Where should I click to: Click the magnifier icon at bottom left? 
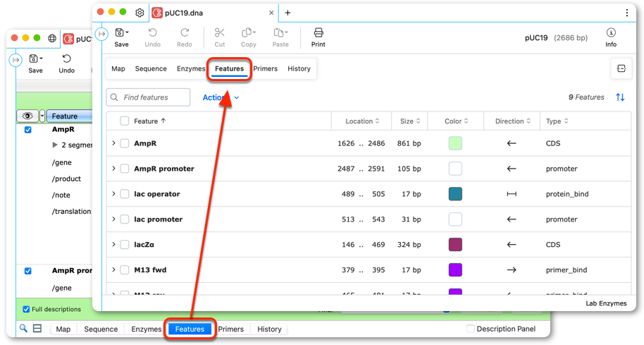pyautogui.click(x=23, y=328)
